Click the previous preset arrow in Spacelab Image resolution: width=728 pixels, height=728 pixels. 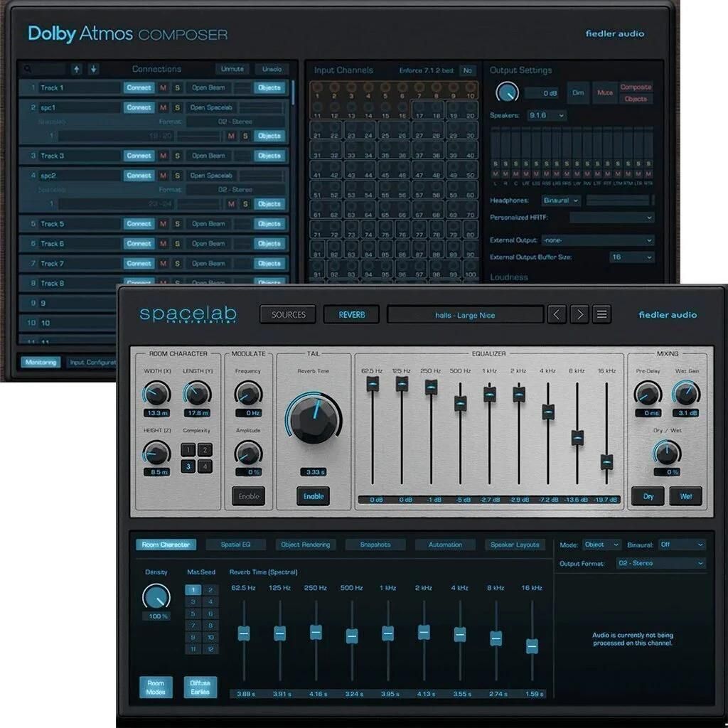coord(557,315)
